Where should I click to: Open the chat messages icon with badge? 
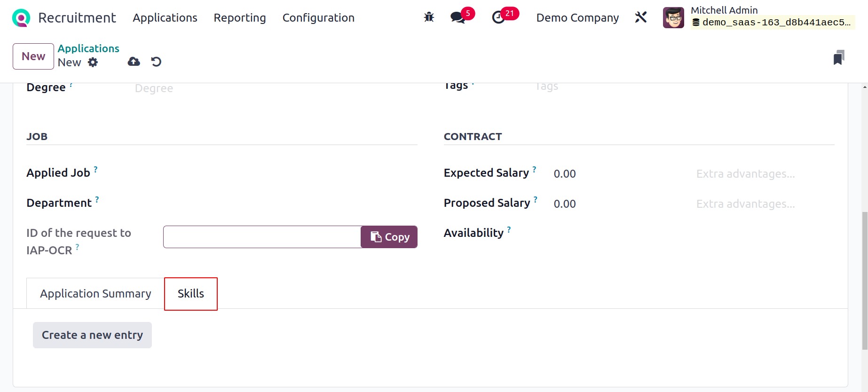coord(458,17)
